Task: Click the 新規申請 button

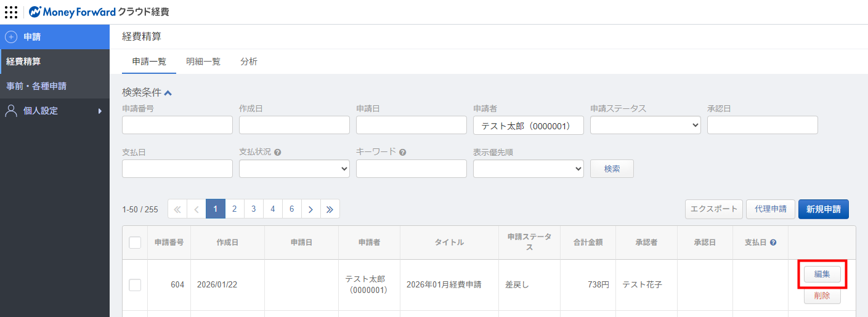Action: (823, 209)
